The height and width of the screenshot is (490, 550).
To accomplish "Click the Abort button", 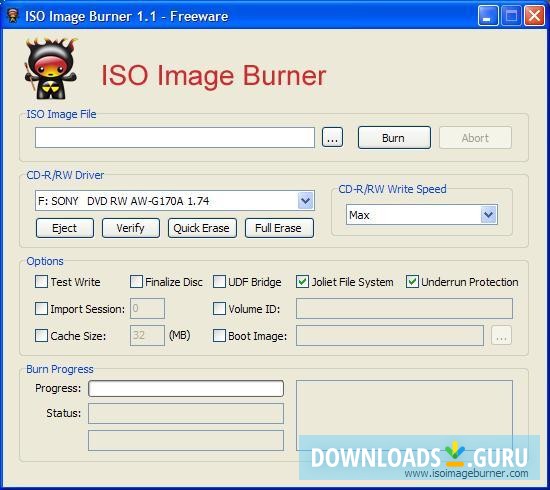I will (475, 137).
